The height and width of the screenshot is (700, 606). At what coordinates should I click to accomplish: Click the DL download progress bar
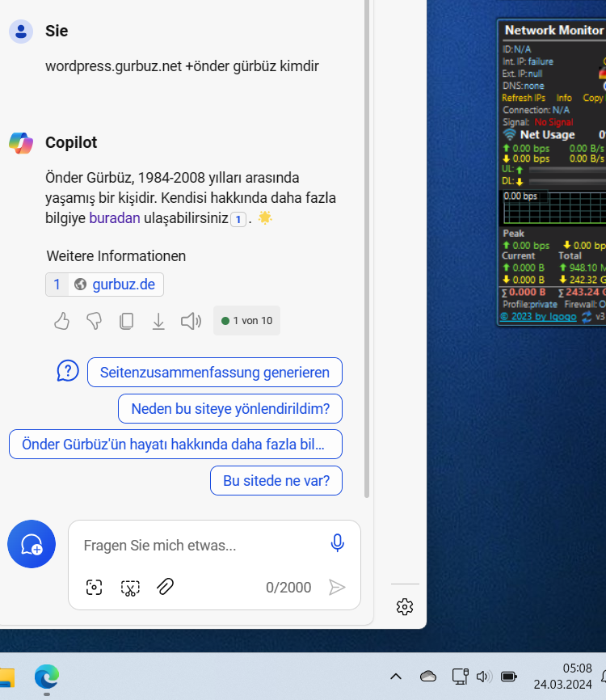click(568, 182)
